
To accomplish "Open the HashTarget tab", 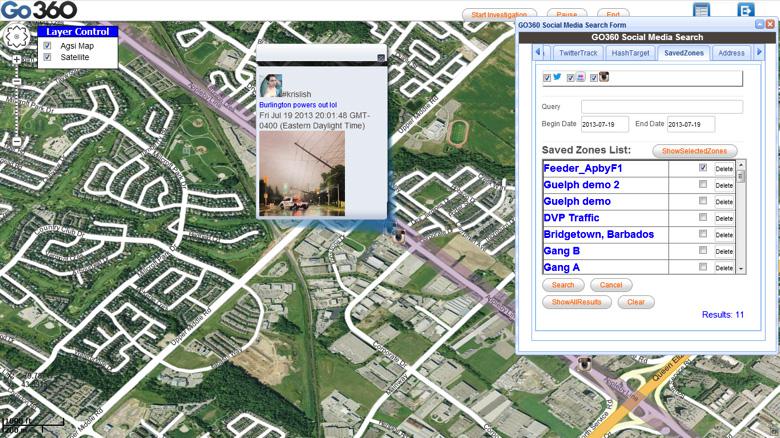I will tap(630, 52).
